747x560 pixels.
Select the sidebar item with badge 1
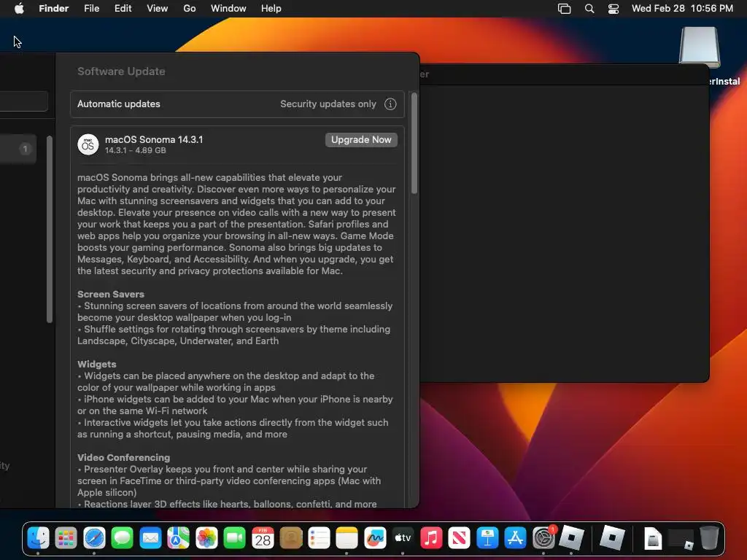click(18, 149)
